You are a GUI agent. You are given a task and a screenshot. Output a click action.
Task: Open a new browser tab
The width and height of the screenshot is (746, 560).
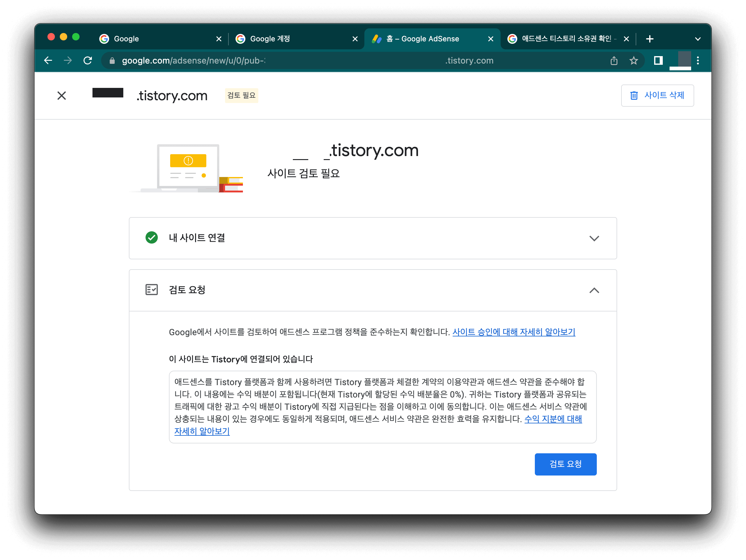(x=650, y=39)
